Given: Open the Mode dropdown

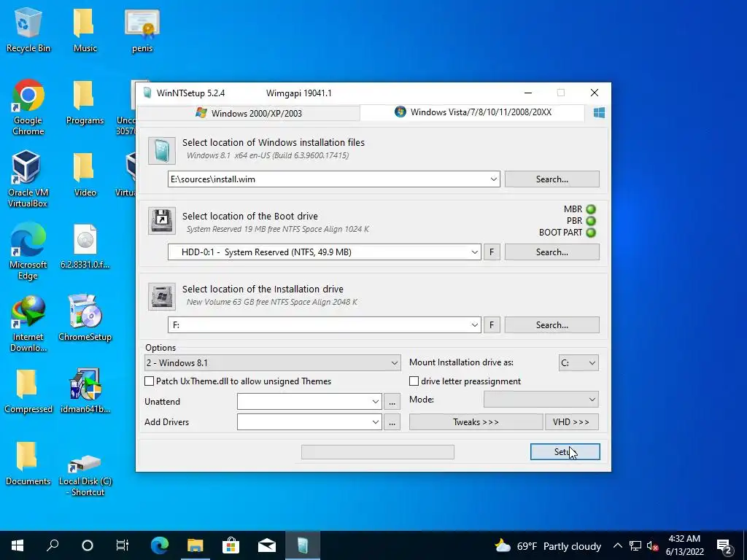Looking at the screenshot, I should pyautogui.click(x=541, y=399).
